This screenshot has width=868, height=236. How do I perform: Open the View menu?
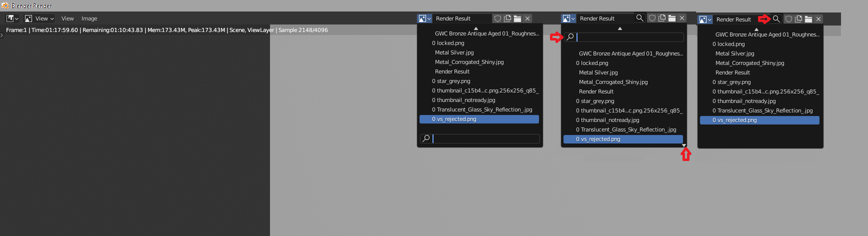[67, 18]
